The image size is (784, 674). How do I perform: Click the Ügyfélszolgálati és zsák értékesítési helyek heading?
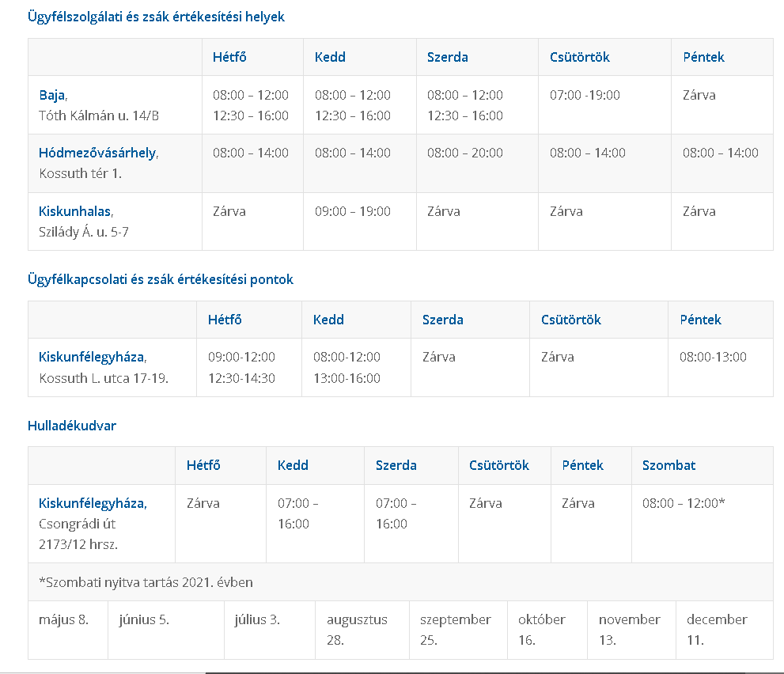click(x=156, y=17)
